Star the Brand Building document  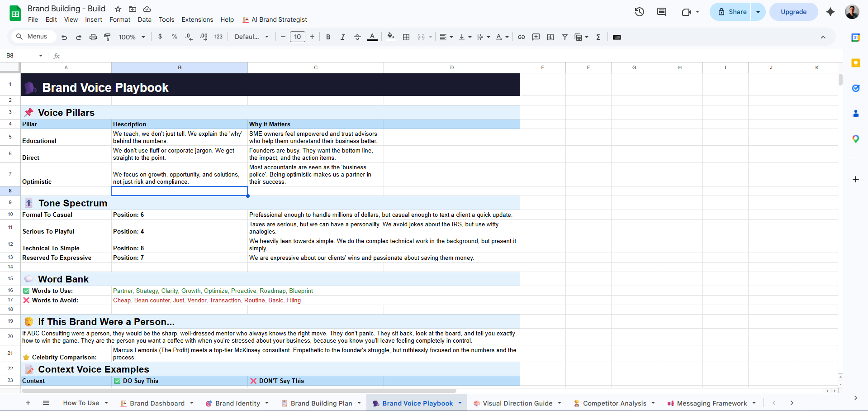tap(118, 9)
